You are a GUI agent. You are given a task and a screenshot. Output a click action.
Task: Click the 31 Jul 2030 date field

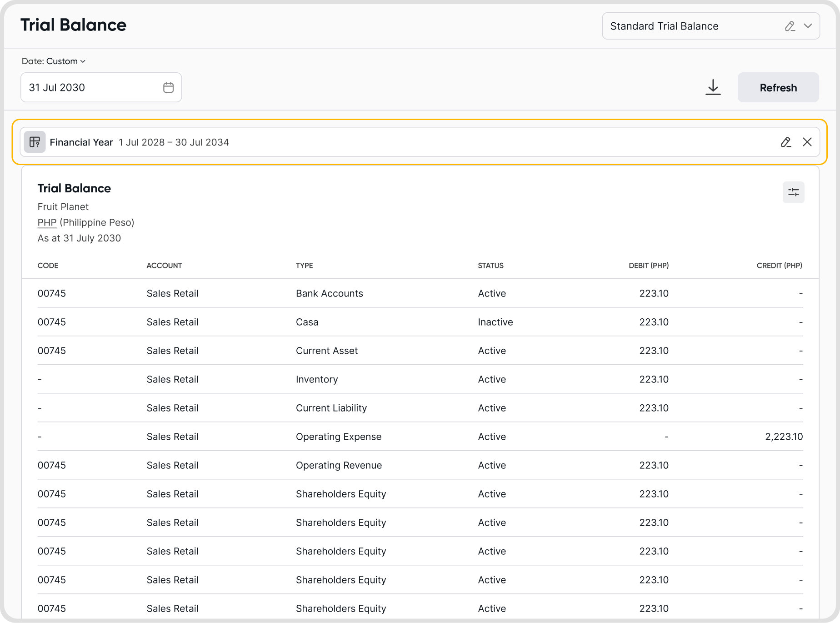point(101,87)
